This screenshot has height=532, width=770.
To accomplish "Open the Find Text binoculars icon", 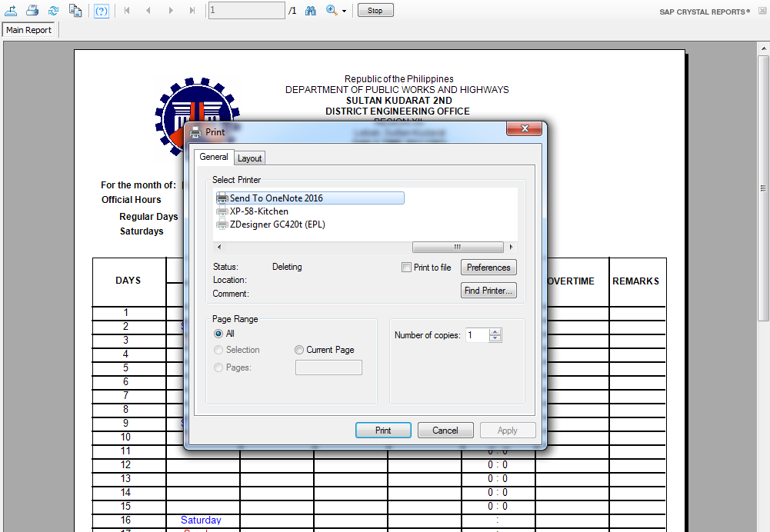I will tap(310, 10).
